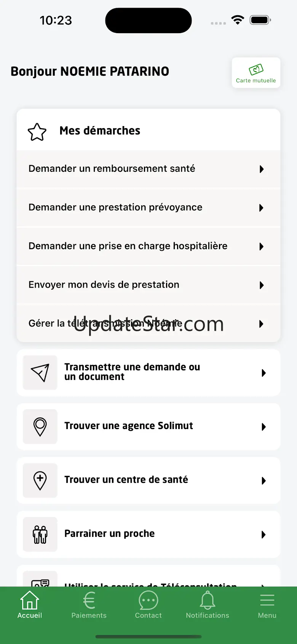Tap the paper plane send icon
297x644 pixels.
pos(40,373)
